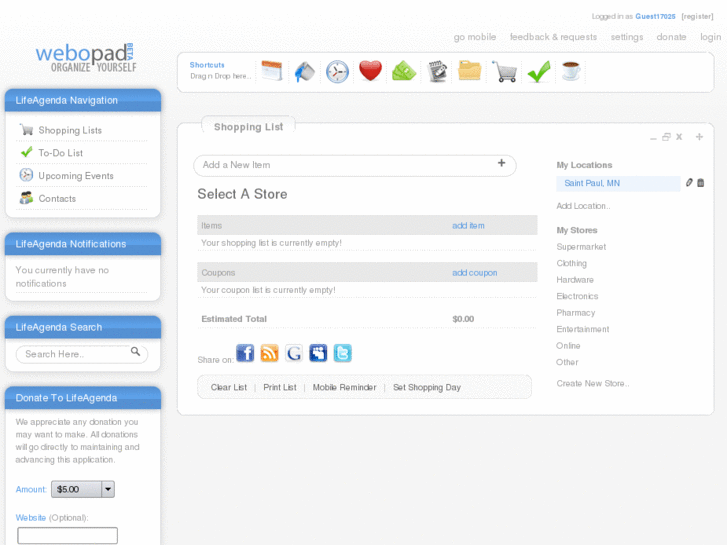Screen dimensions: 727x545
Task: Open the green money shortcut icon
Action: pyautogui.click(x=404, y=71)
